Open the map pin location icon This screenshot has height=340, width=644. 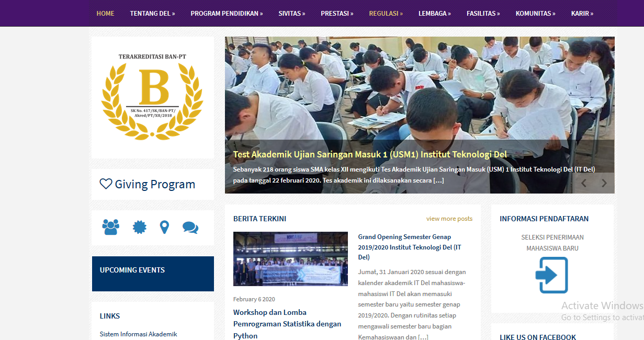coord(164,227)
